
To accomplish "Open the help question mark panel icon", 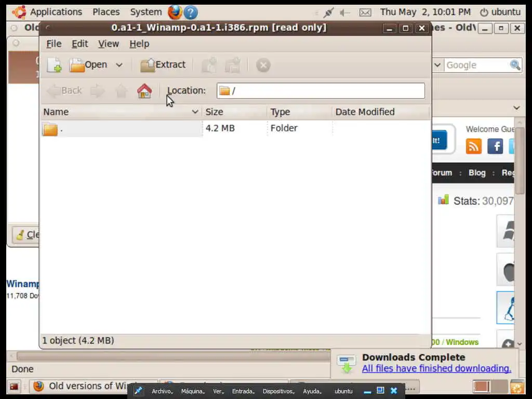I will click(x=191, y=12).
